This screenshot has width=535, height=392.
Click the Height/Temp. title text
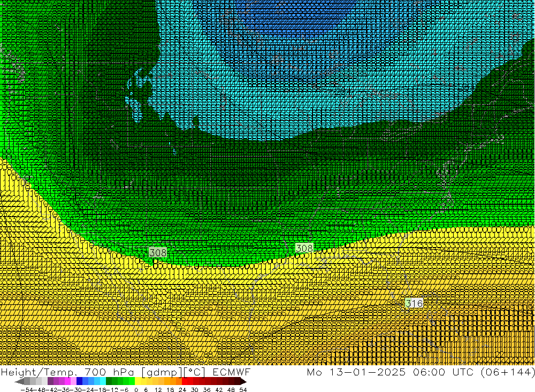[x=38, y=372]
